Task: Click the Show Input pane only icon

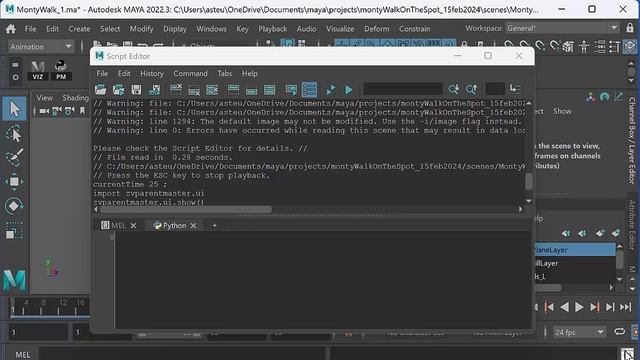Action: click(251, 89)
